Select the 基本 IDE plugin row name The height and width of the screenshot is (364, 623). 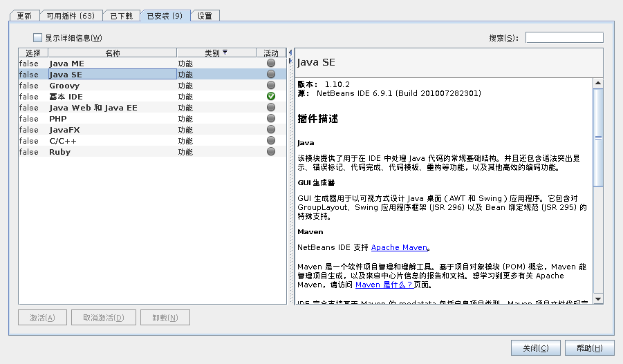66,97
